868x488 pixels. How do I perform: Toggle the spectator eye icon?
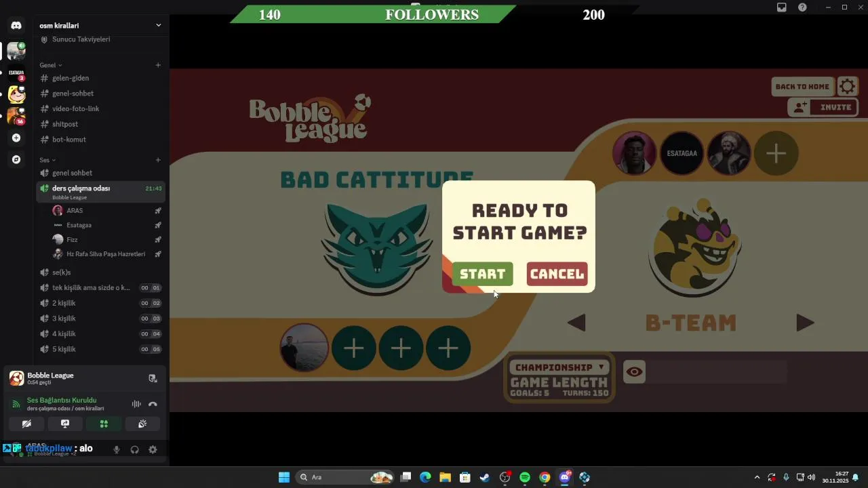[x=634, y=371]
